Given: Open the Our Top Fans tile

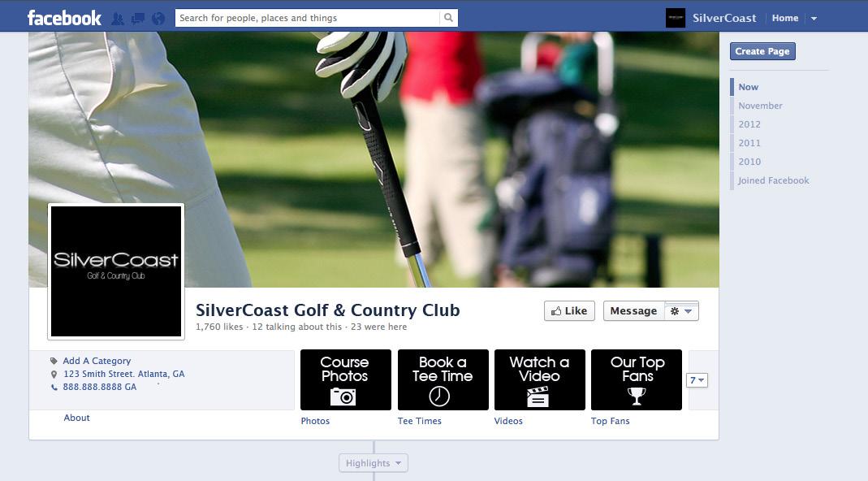Looking at the screenshot, I should pyautogui.click(x=637, y=379).
